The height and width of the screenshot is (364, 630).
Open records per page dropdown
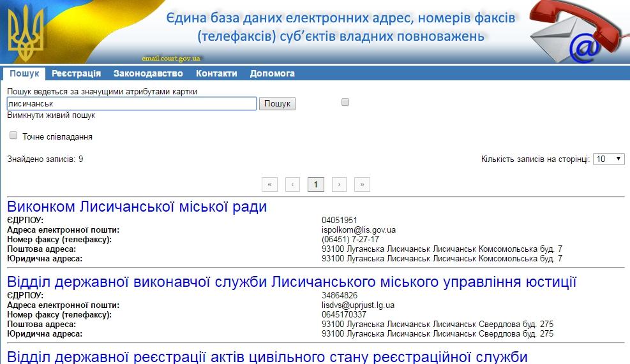[x=608, y=159]
